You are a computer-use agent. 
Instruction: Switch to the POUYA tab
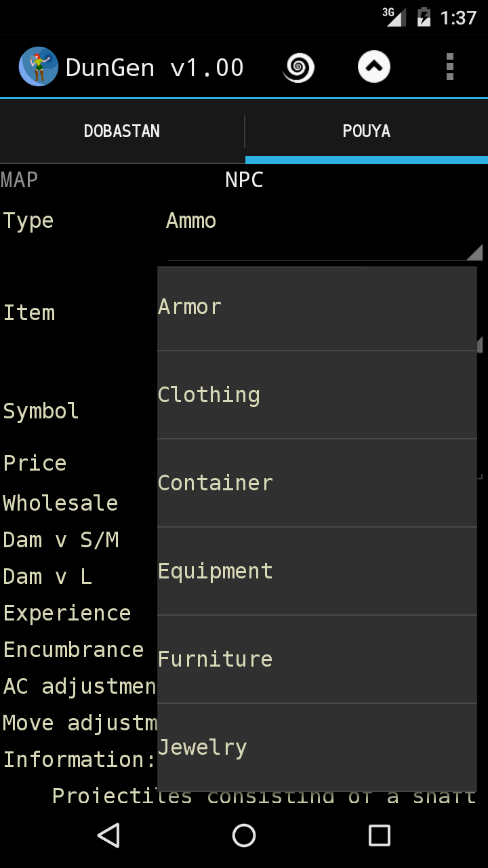click(367, 131)
